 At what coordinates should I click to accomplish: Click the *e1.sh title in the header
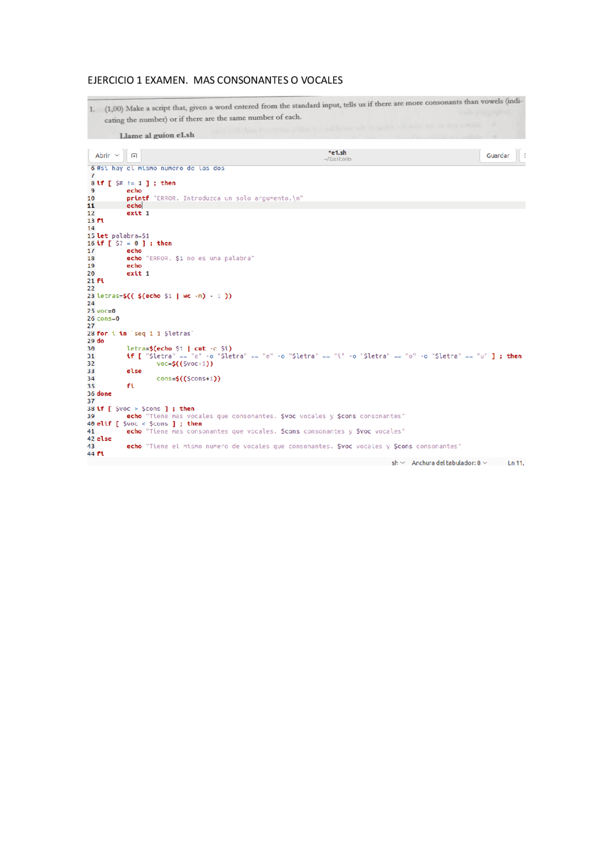(337, 153)
